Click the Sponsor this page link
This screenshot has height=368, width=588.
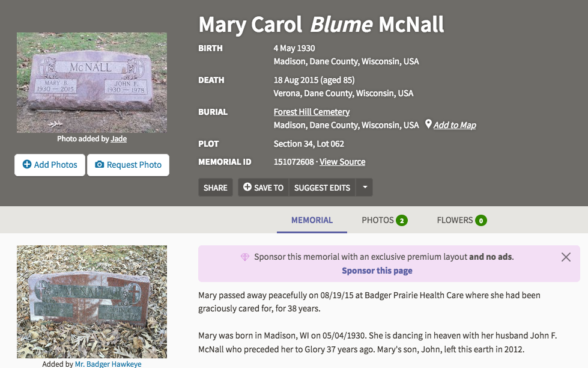click(x=377, y=271)
